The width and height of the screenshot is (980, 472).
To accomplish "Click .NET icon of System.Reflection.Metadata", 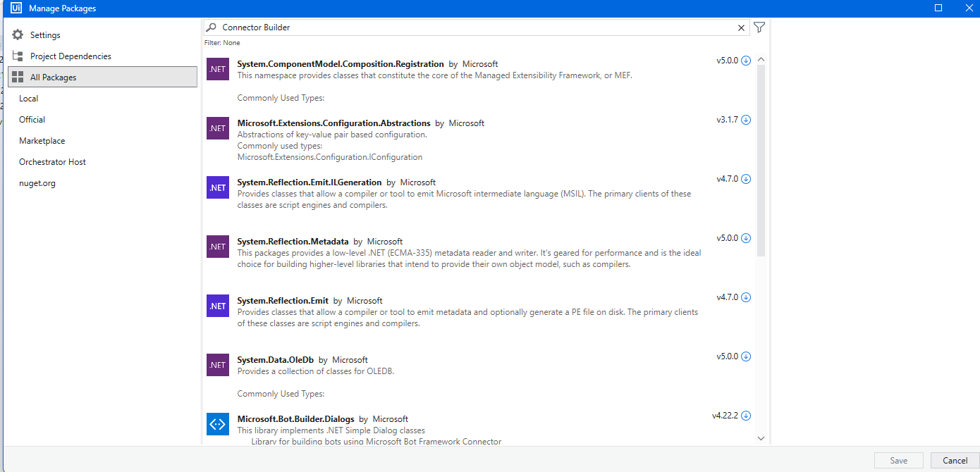I will point(218,247).
